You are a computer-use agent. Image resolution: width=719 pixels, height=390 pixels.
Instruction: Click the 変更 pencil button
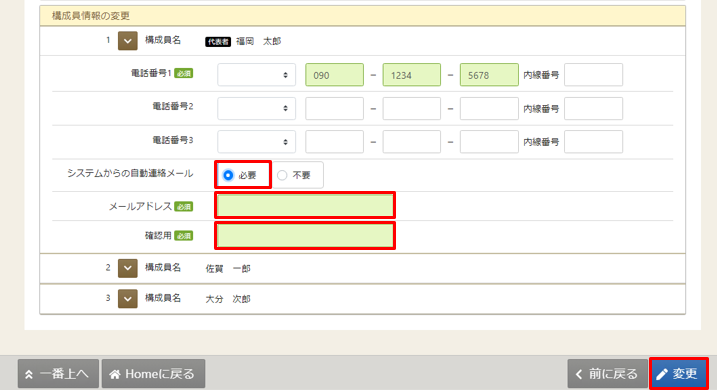(x=679, y=374)
